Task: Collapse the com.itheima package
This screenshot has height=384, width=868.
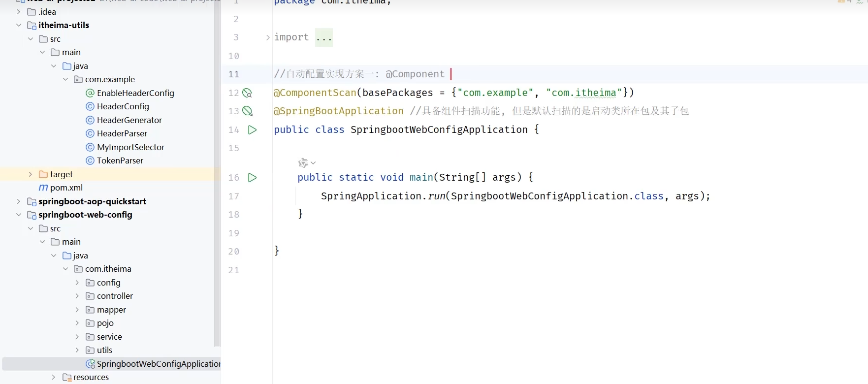Action: [x=65, y=269]
